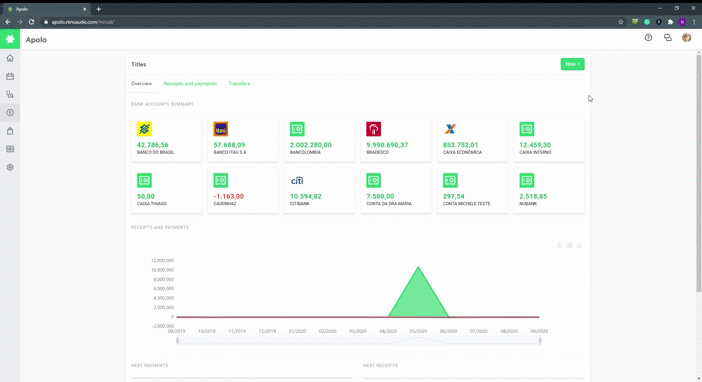The height and width of the screenshot is (382, 702).
Task: Switch chart to bar view icon
Action: click(x=569, y=245)
